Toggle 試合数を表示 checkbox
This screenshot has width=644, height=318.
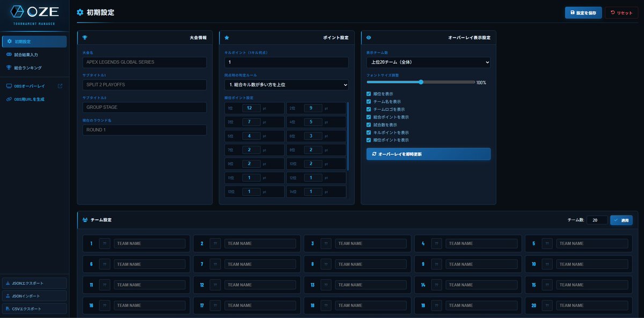(x=369, y=124)
